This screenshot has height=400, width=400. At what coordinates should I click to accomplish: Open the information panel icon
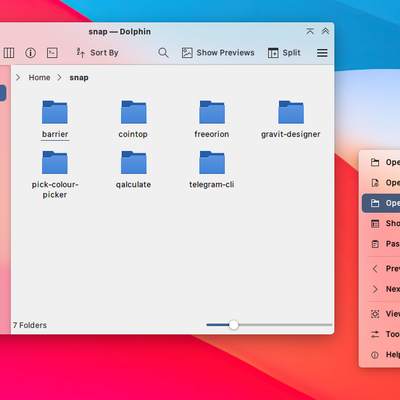tap(30, 53)
